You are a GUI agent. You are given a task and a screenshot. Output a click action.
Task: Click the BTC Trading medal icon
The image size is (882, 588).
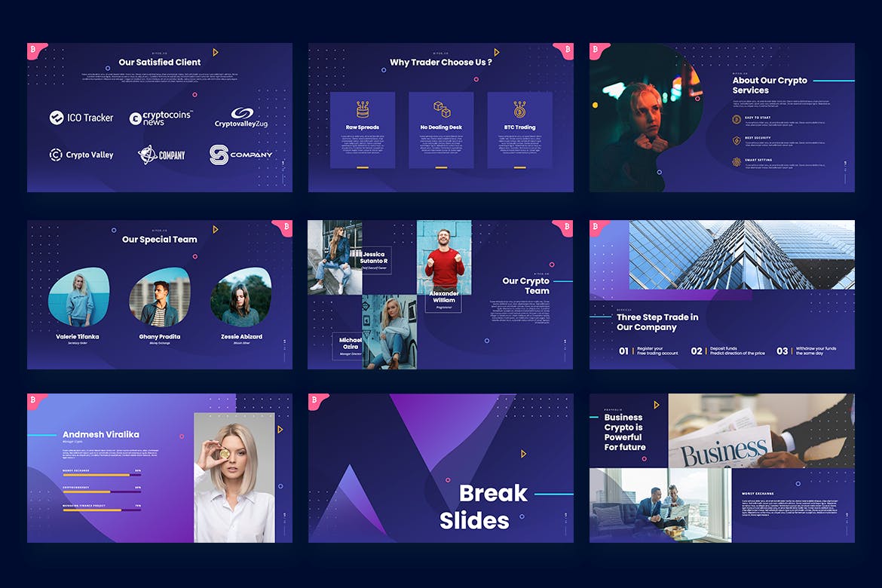[519, 109]
